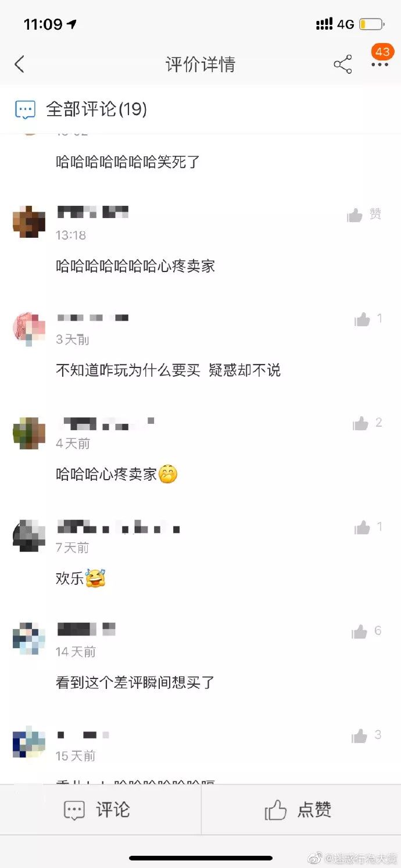Tap thumbs-up on the 欢乐 comment
This screenshot has height=868, width=401.
[x=368, y=527]
